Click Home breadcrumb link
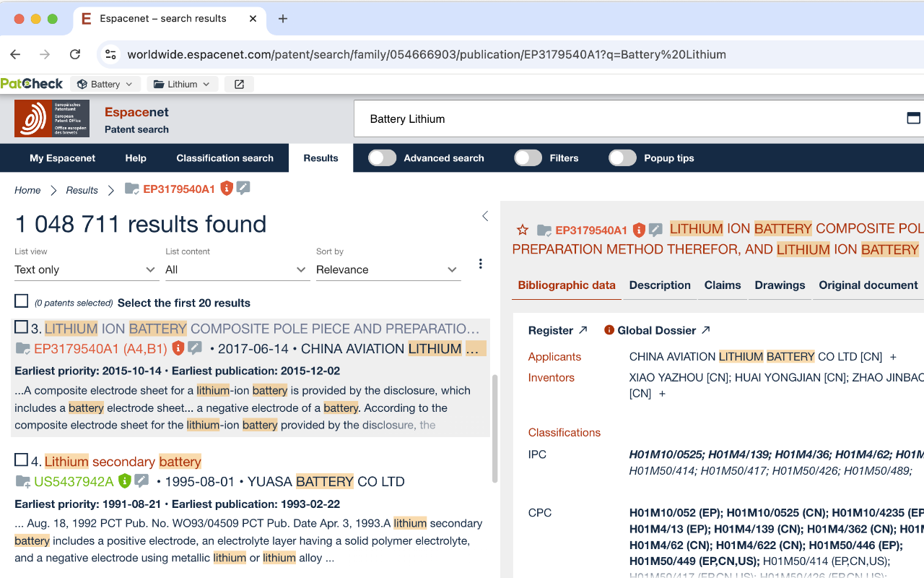 pyautogui.click(x=27, y=190)
